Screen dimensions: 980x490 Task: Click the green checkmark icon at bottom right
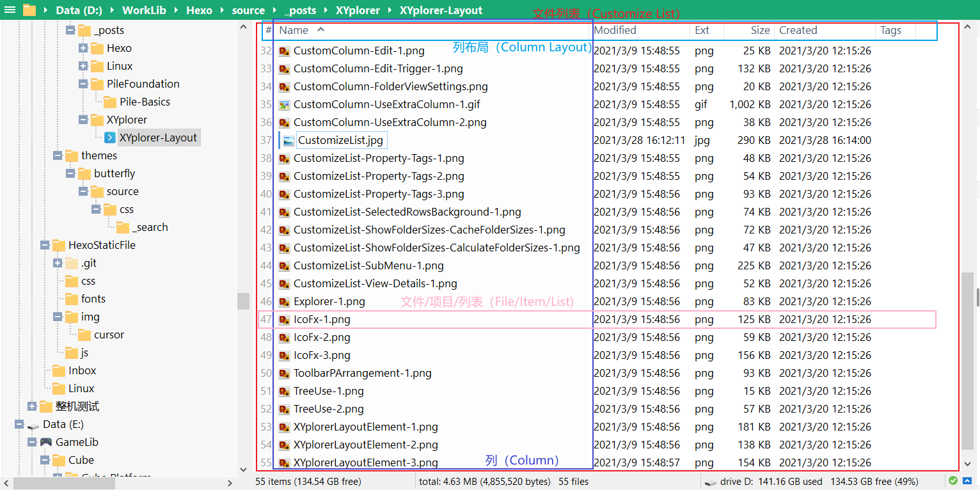(x=952, y=480)
